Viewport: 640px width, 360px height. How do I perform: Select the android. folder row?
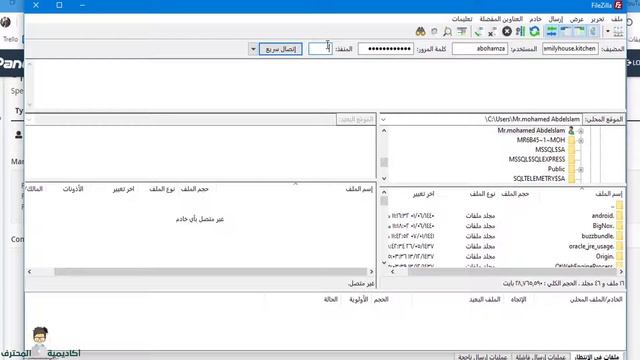(505, 216)
